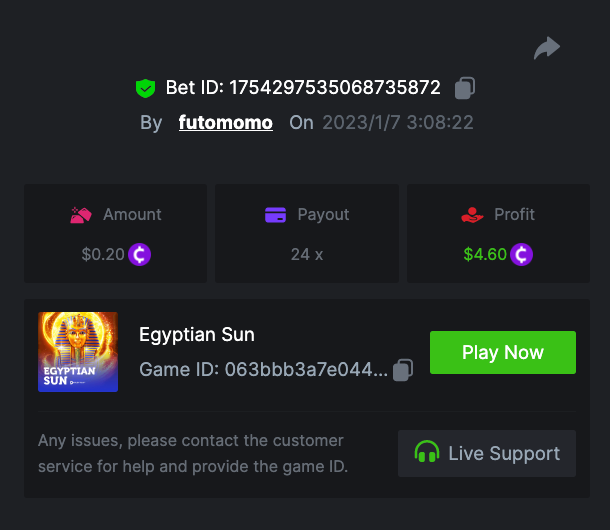Copy the Game ID to clipboard
The image size is (610, 530).
tap(403, 369)
